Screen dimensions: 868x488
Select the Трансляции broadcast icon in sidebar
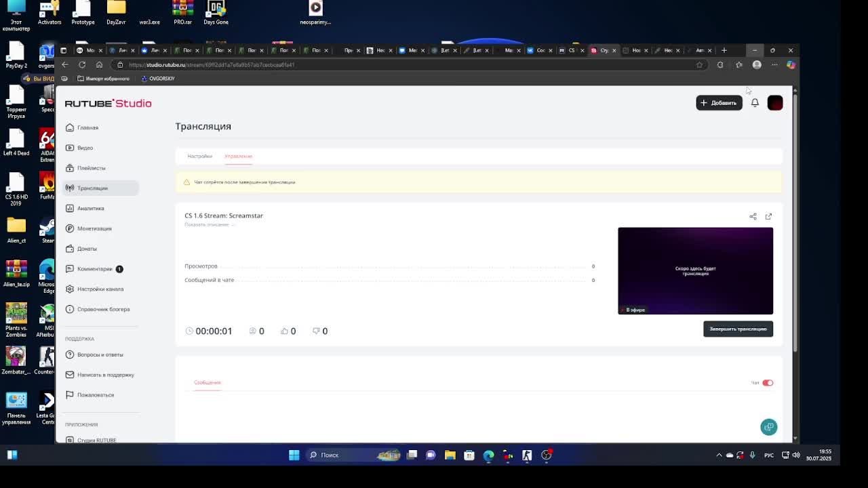[70, 188]
